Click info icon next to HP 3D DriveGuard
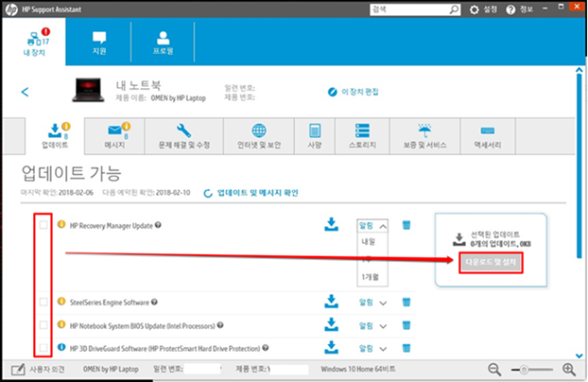 (61, 347)
